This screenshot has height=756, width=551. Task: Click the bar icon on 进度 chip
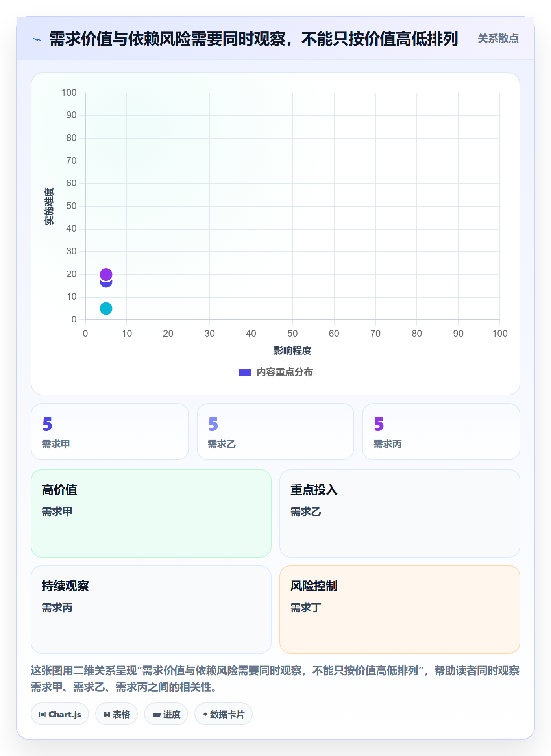pyautogui.click(x=157, y=715)
